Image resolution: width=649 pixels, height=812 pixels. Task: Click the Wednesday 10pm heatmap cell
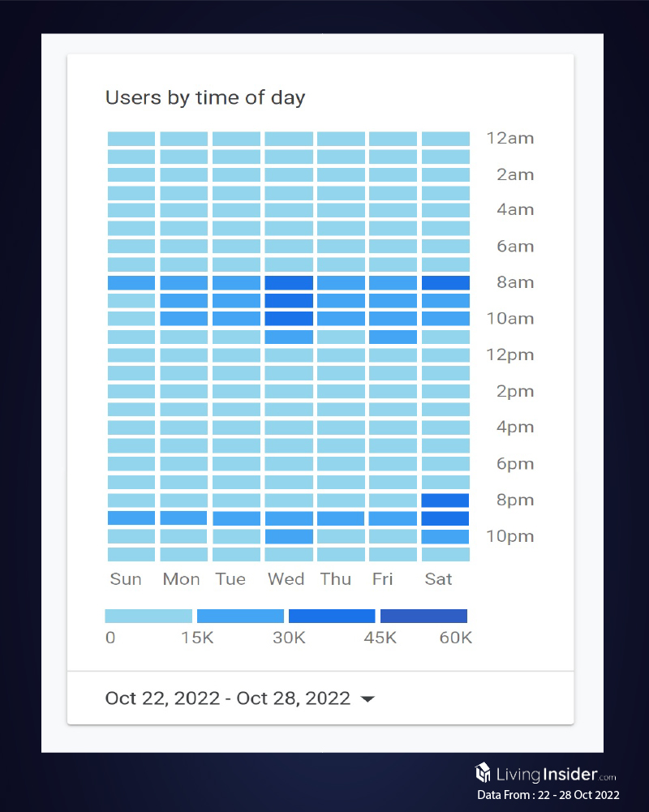(x=289, y=536)
